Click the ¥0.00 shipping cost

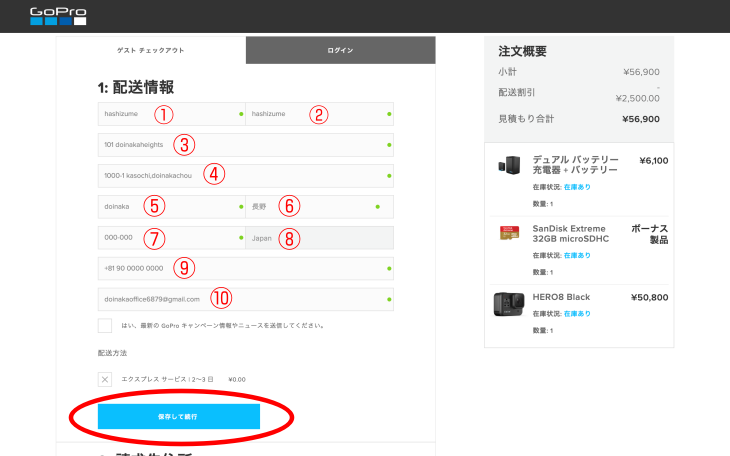237,380
